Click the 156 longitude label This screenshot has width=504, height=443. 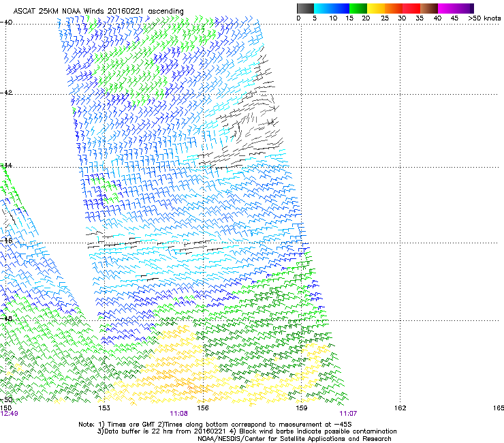click(x=203, y=408)
